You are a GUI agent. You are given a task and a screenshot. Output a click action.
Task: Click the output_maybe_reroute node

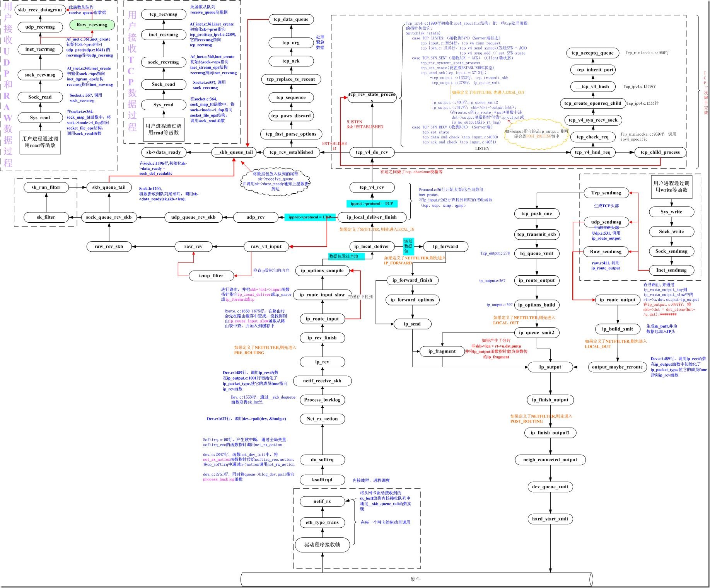[x=617, y=367]
